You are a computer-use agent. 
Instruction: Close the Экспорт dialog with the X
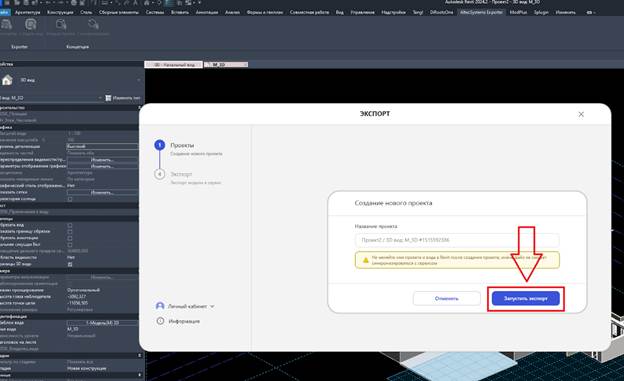tap(581, 114)
